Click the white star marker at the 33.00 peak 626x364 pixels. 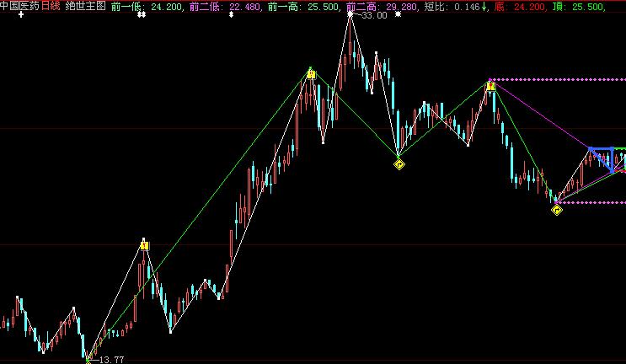[x=350, y=14]
